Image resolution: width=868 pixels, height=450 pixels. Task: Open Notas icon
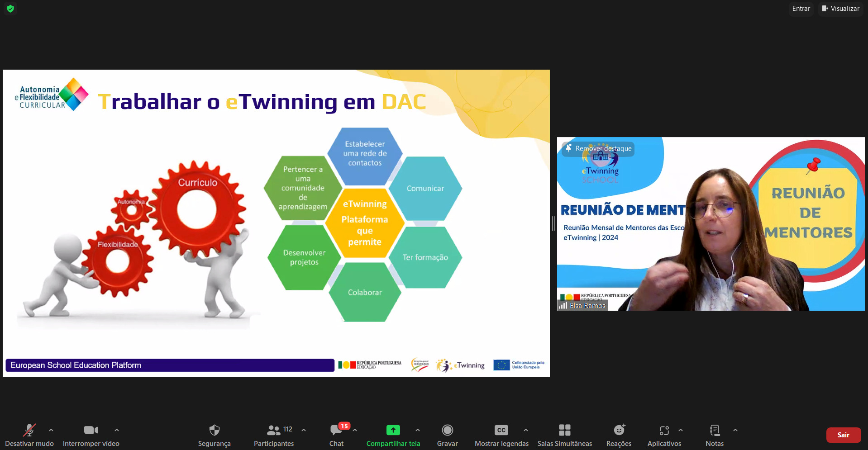(x=715, y=430)
